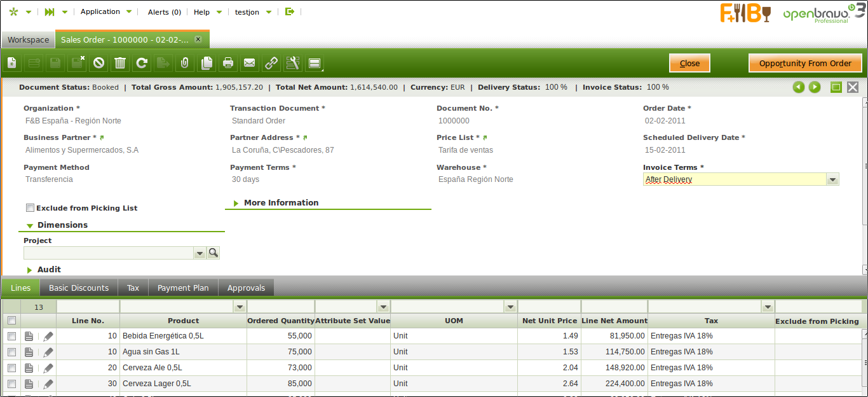
Task: Click the envelope email icon
Action: [x=250, y=63]
